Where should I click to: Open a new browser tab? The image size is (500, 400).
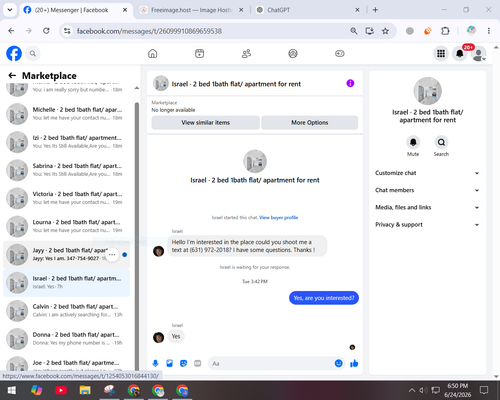coord(375,10)
